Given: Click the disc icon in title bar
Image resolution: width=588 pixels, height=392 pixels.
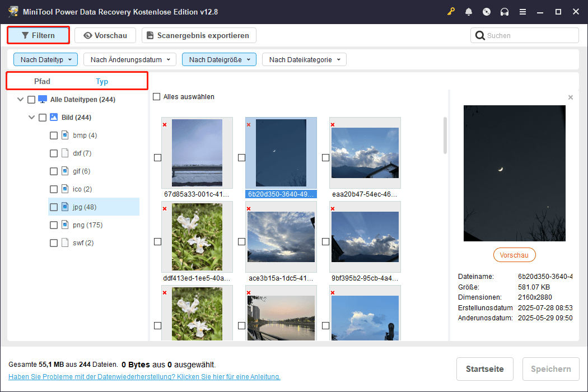Looking at the screenshot, I should (487, 12).
